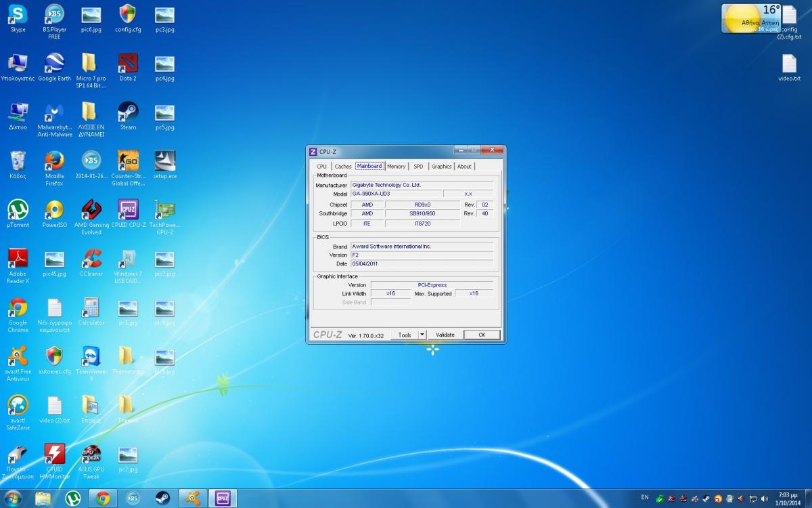Select the Calculator desktop shortcut

point(91,312)
